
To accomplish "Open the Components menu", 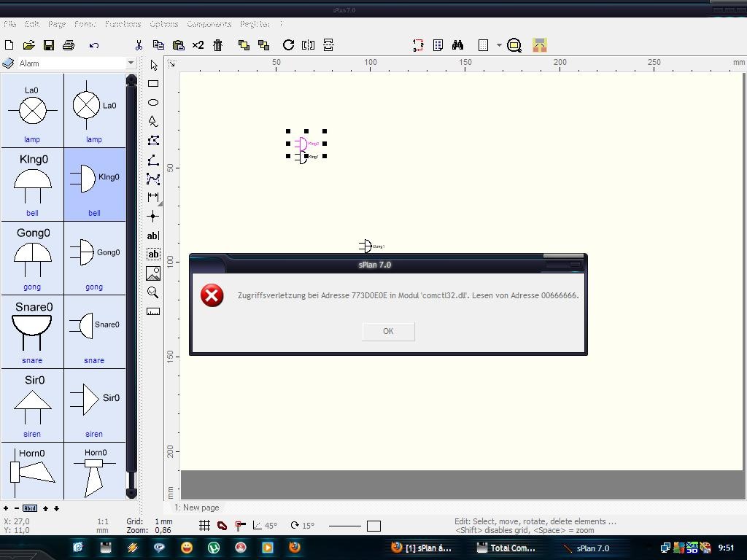I will [x=209, y=24].
